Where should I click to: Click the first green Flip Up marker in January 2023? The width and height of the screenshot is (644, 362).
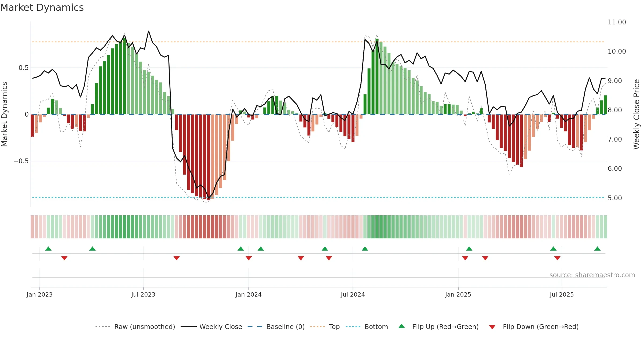pyautogui.click(x=48, y=249)
